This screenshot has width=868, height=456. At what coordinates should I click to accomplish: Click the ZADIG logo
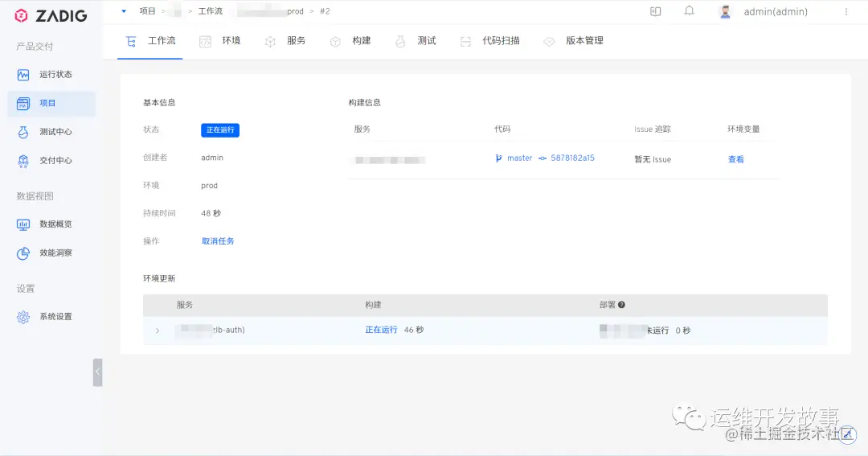click(x=51, y=15)
